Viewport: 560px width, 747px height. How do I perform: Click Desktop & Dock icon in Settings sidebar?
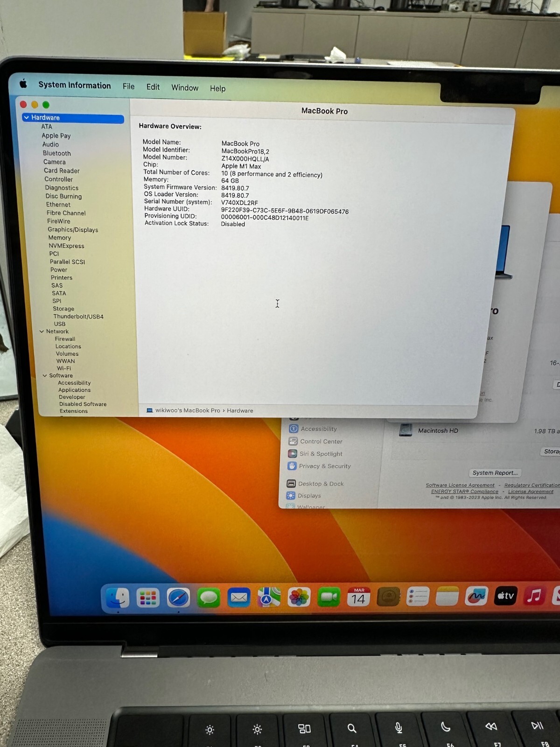291,484
